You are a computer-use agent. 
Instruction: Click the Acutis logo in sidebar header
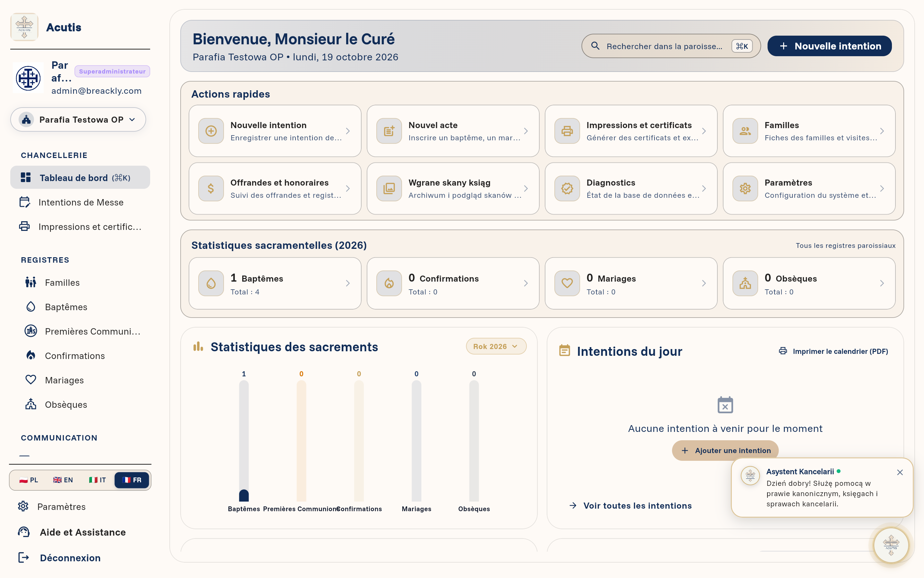click(x=24, y=27)
